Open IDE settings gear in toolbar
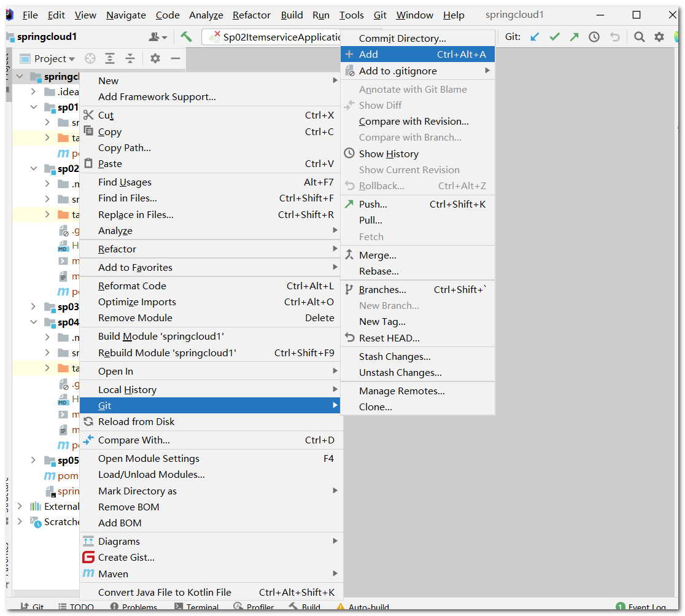685x616 pixels. pyautogui.click(x=659, y=37)
